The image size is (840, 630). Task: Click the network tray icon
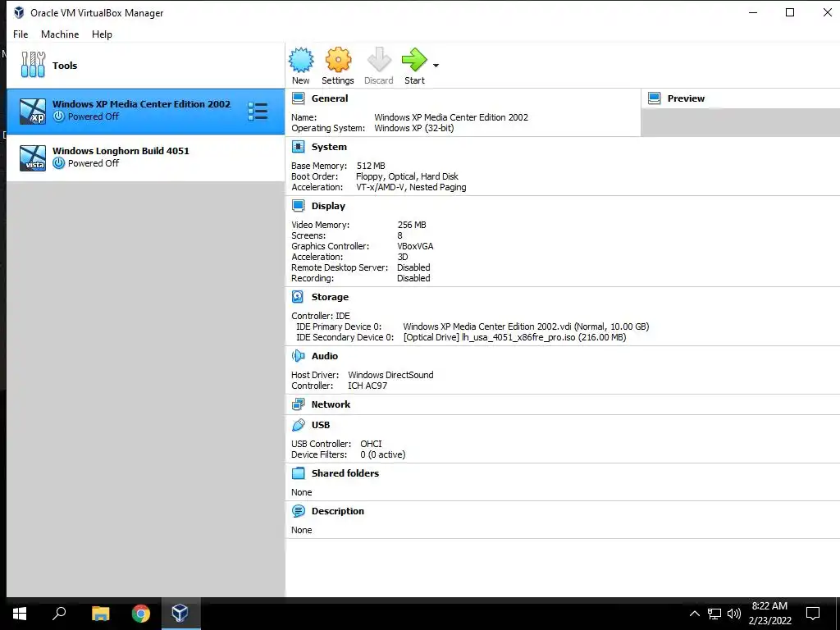[714, 614]
